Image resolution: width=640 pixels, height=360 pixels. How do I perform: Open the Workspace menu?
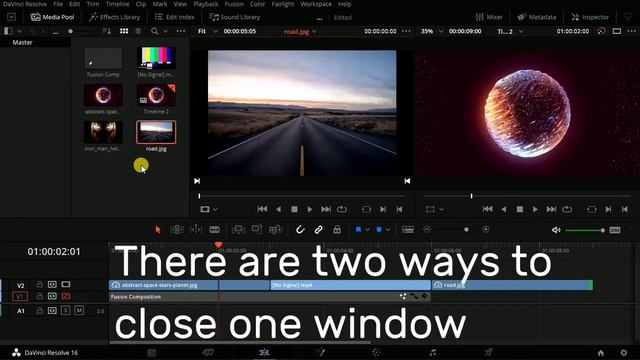point(316,4)
